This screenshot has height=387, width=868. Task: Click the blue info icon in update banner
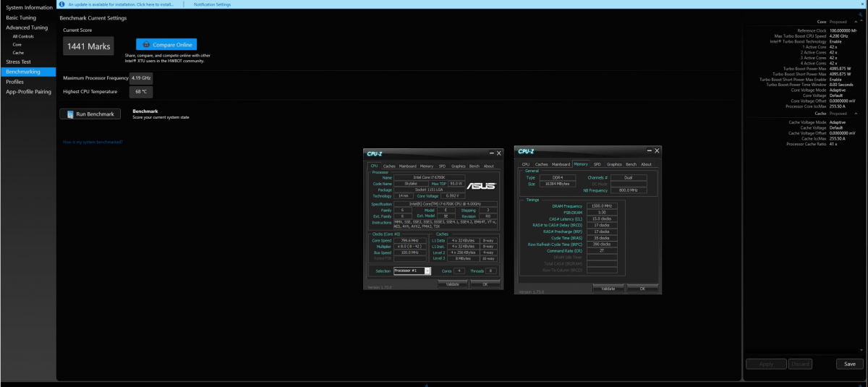click(62, 4)
